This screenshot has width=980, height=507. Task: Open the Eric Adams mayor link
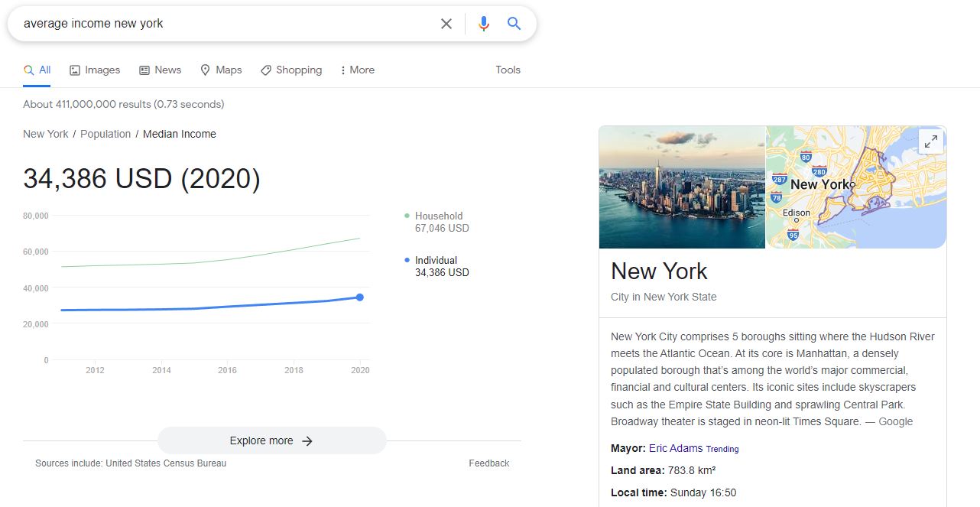[x=676, y=448]
